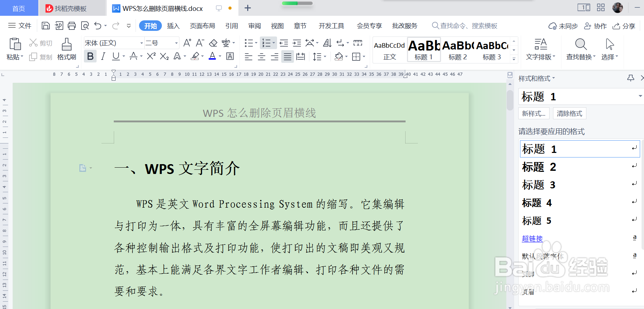This screenshot has width=644, height=309.
Task: Click the paragraph layout icon beside heading
Action: 83,168
